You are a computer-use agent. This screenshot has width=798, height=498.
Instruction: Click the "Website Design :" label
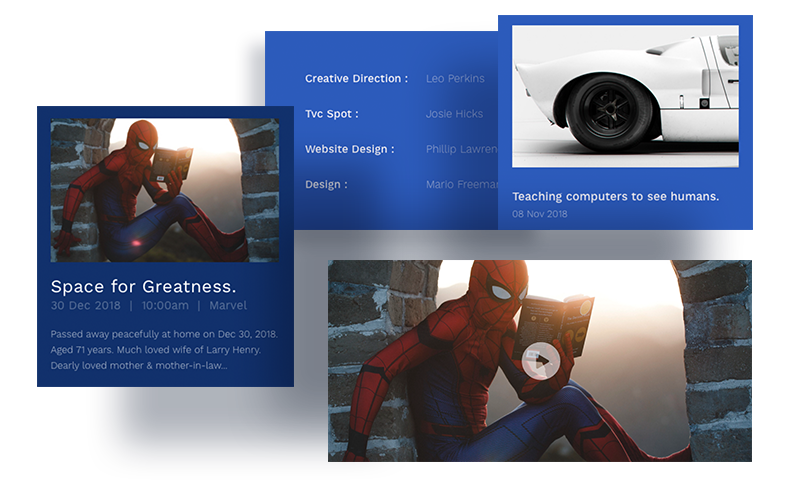click(x=349, y=149)
